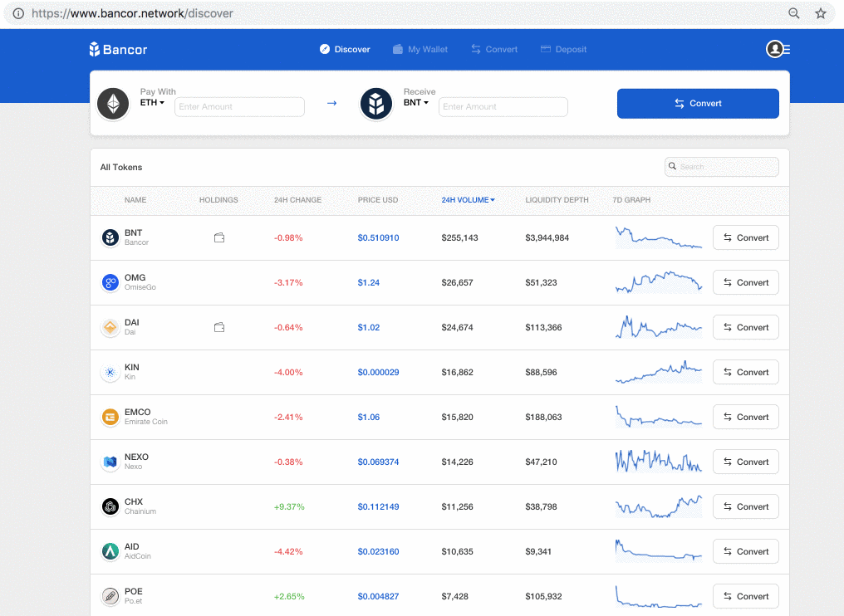
Task: Click Convert in the POE row
Action: (x=745, y=596)
